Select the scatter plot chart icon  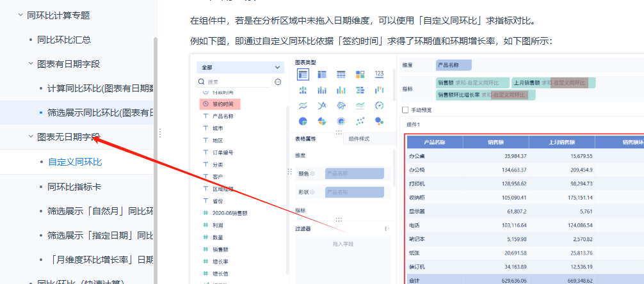(360, 122)
